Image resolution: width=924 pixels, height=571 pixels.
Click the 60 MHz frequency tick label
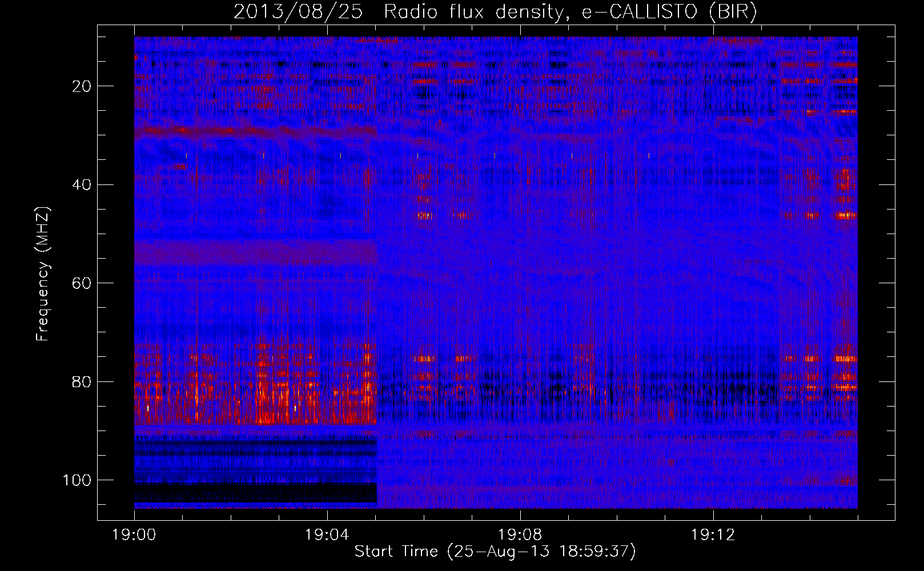82,283
